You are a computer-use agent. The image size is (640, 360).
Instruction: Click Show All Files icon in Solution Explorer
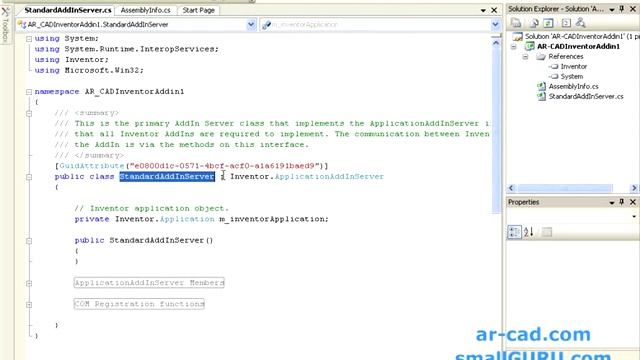533,24
